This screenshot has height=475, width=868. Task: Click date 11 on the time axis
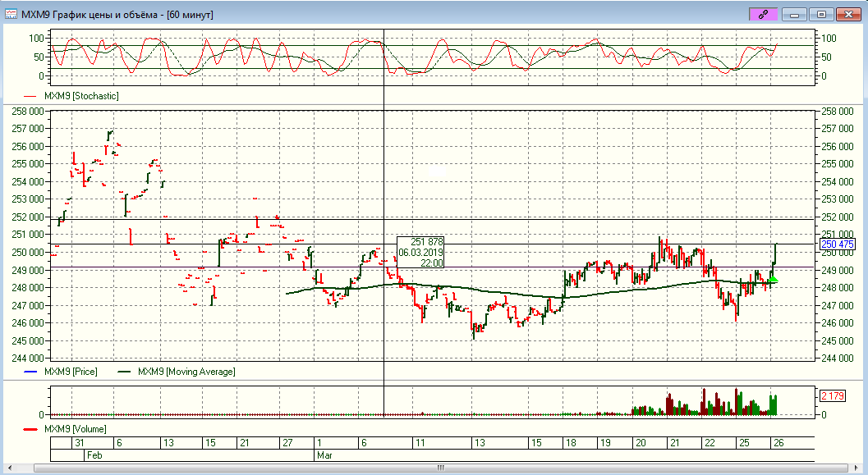[x=419, y=443]
